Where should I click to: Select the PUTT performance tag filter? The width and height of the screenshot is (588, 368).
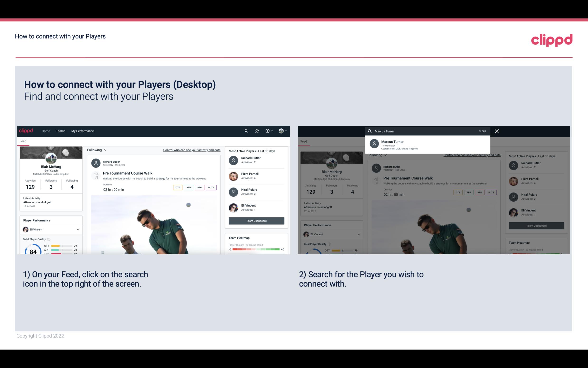tap(211, 187)
